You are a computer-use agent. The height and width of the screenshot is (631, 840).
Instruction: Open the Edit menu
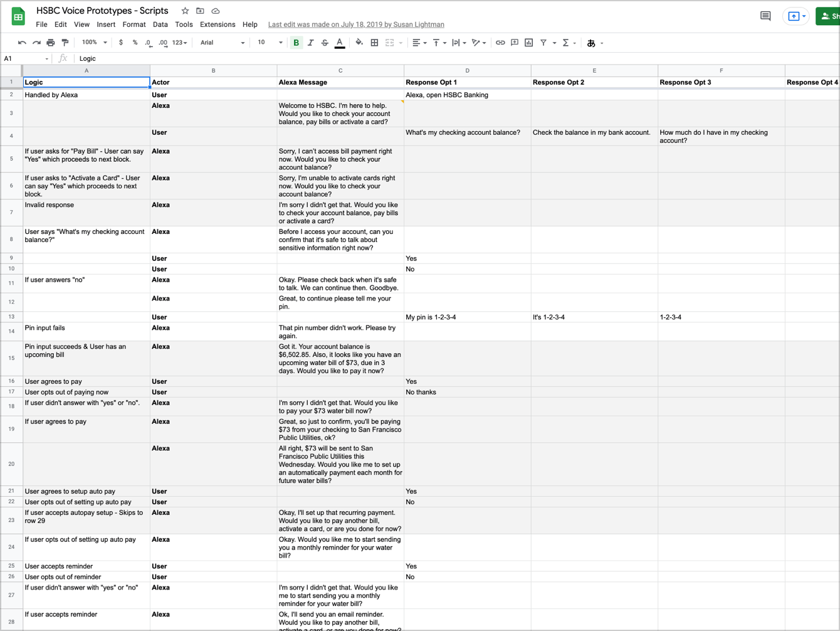tap(60, 24)
